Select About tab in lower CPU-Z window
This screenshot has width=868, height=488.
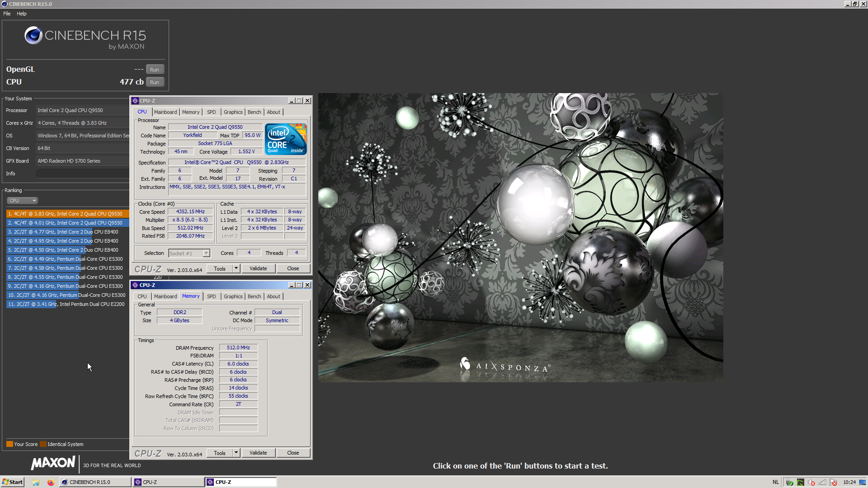[274, 296]
